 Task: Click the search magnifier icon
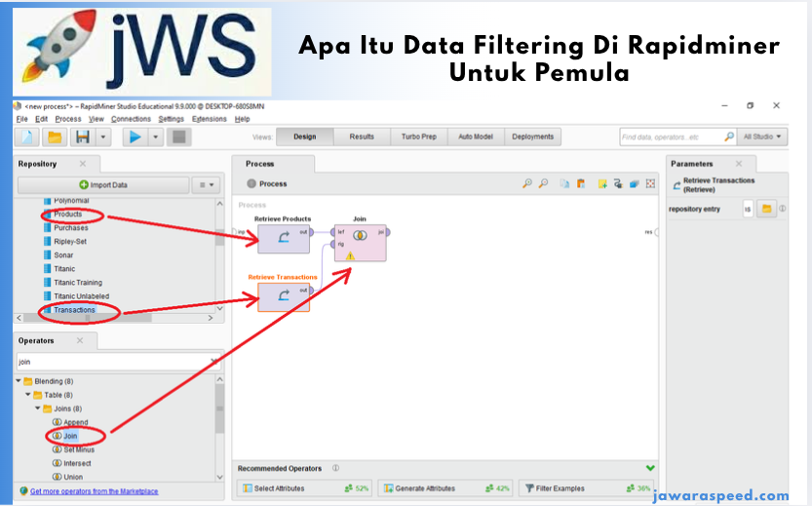[x=728, y=136]
